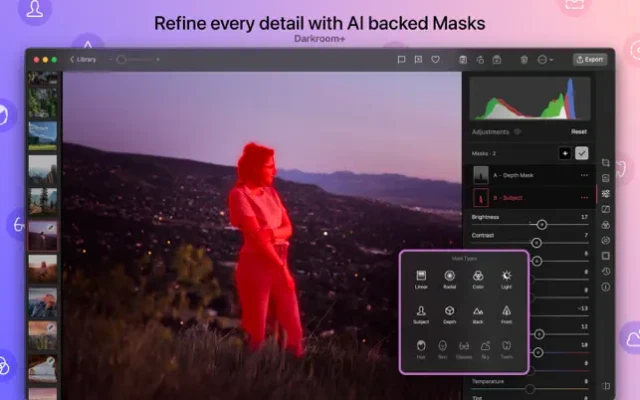The height and width of the screenshot is (400, 640).
Task: Choose the Color mask type
Action: pyautogui.click(x=478, y=279)
